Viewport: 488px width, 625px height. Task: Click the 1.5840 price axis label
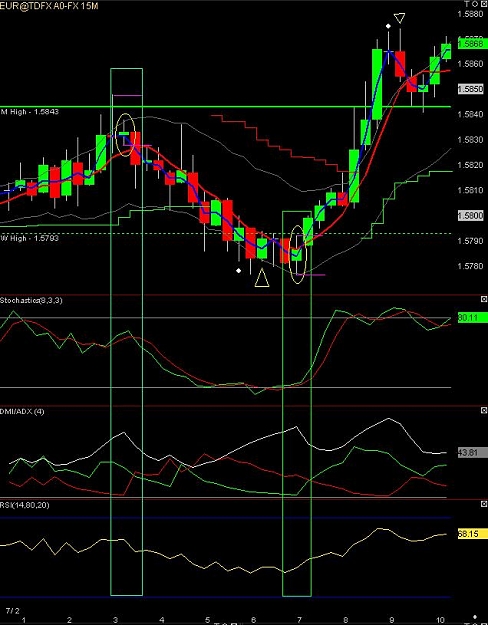(470, 114)
